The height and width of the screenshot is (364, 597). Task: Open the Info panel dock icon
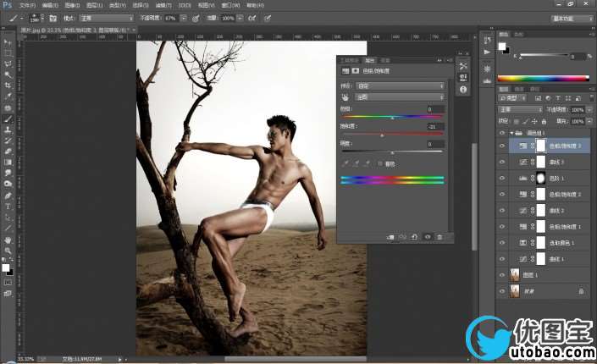463,90
